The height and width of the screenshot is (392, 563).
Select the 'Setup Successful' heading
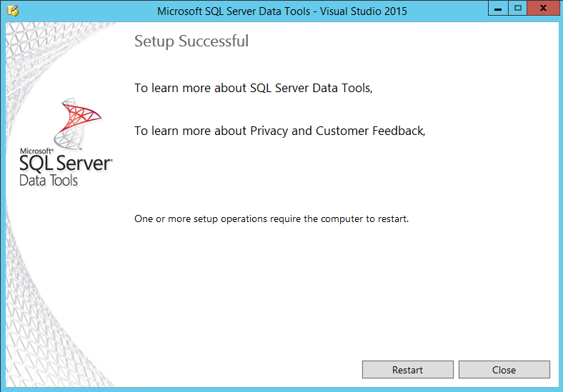point(191,41)
